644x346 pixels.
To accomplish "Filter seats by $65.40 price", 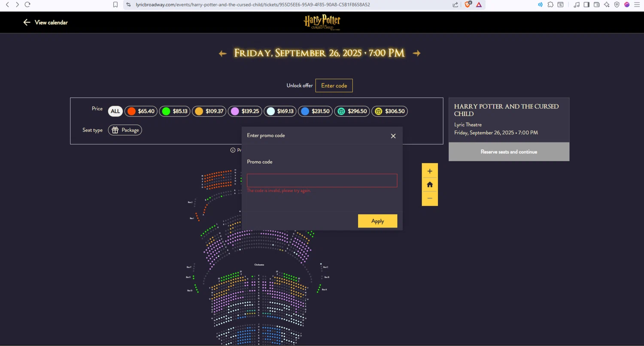I will tap(141, 111).
